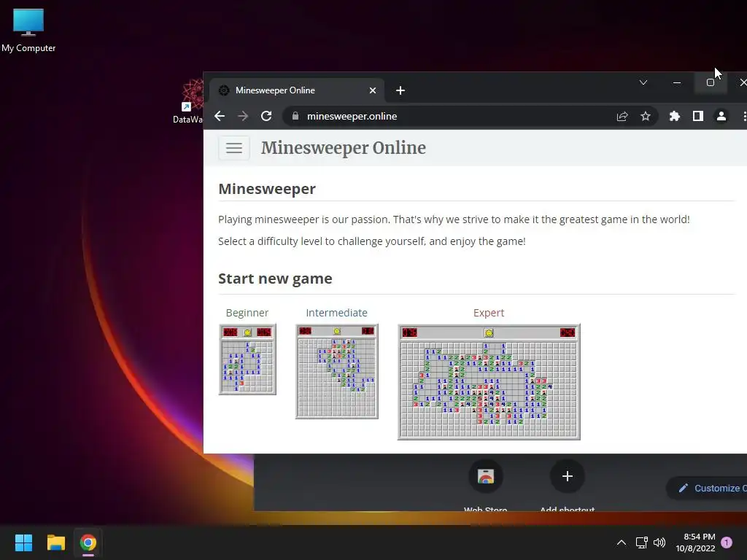The width and height of the screenshot is (747, 560).
Task: Show hidden tray icons chevron
Action: (622, 542)
